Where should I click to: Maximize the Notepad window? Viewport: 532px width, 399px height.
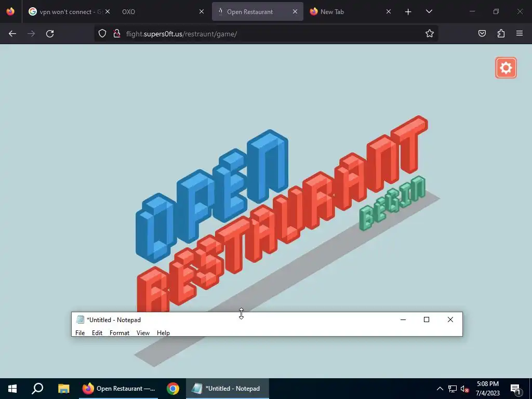click(x=427, y=320)
